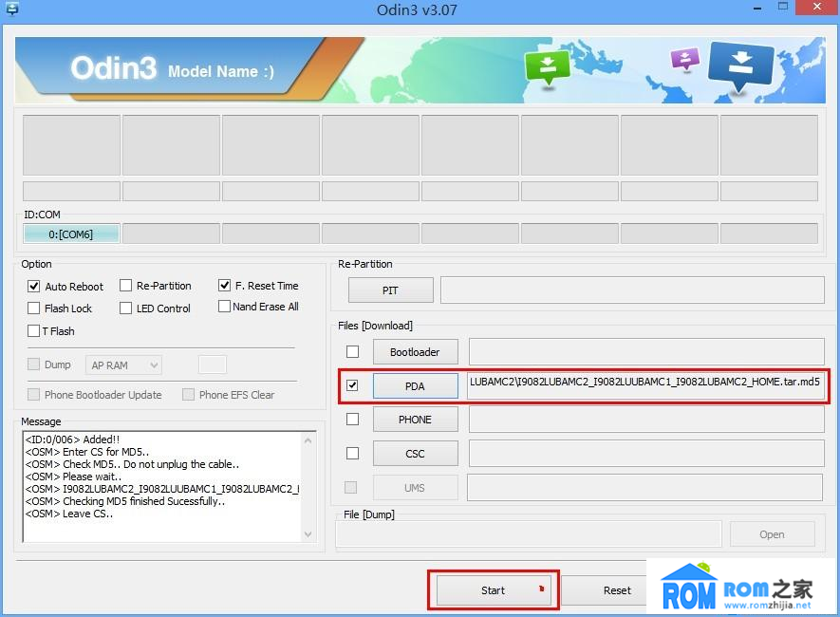The height and width of the screenshot is (617, 840).
Task: Click the small field next to AP RAM
Action: point(213,365)
